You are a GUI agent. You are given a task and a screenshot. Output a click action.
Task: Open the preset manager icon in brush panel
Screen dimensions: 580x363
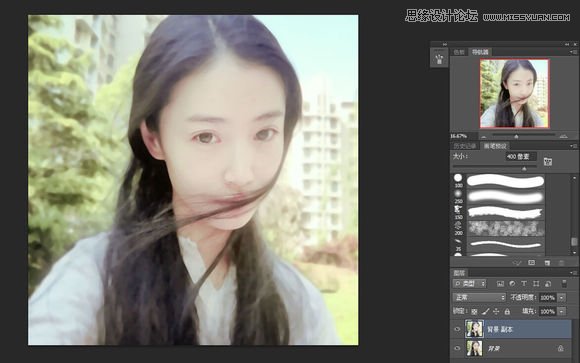[532, 263]
